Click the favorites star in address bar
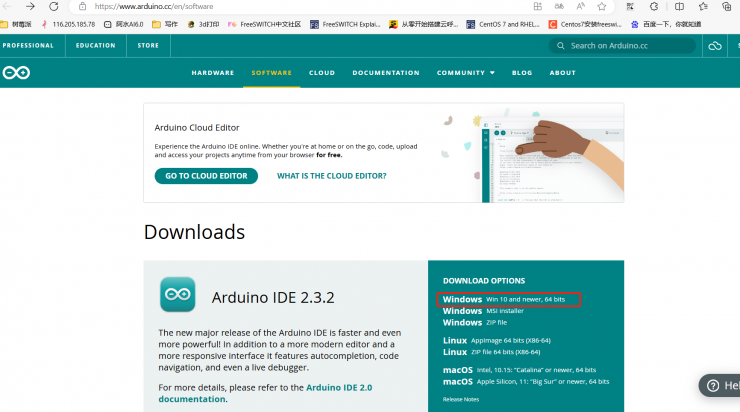The width and height of the screenshot is (740, 412). 601,6
